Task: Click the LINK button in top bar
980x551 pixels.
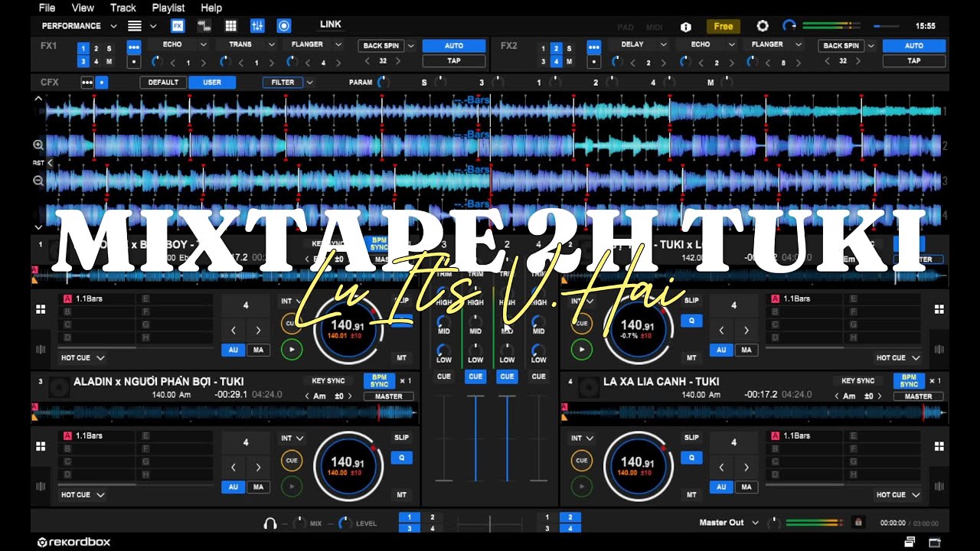Action: point(331,24)
